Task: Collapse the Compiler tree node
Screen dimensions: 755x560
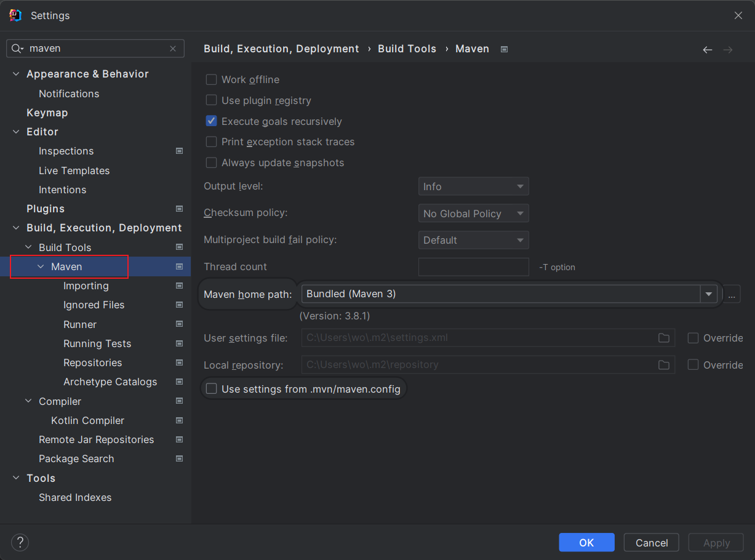Action: (28, 401)
